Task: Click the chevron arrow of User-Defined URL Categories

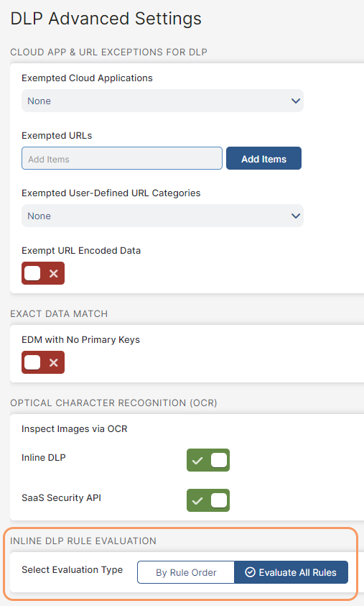Action: pos(296,216)
